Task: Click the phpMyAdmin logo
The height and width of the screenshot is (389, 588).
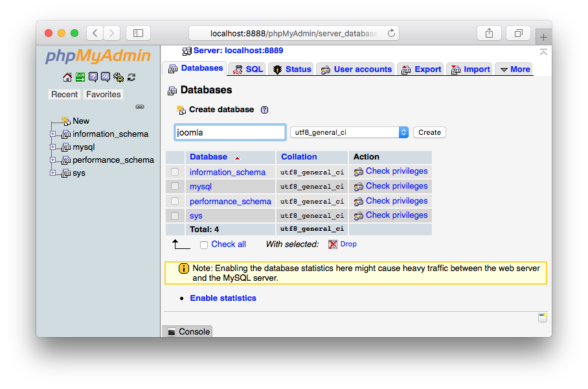Action: point(97,56)
